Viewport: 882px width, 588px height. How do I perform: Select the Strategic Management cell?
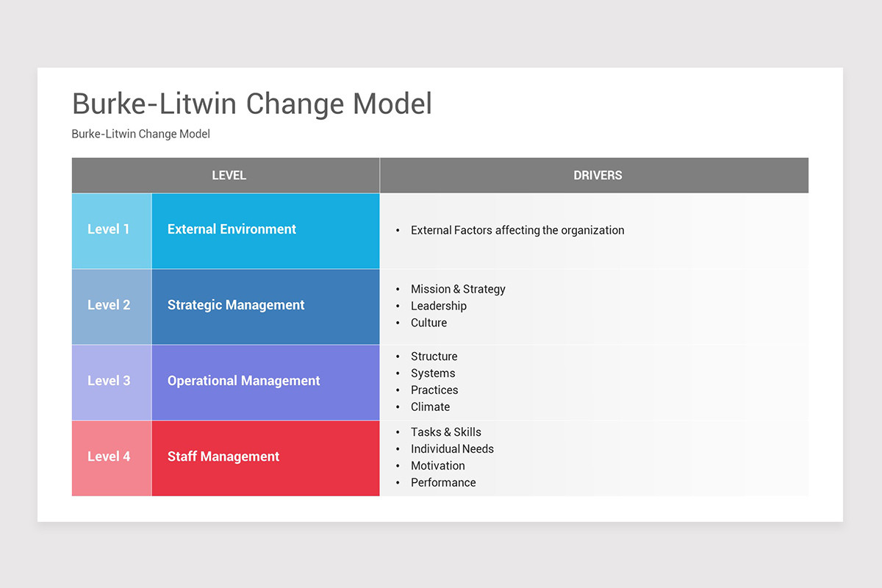click(x=266, y=306)
